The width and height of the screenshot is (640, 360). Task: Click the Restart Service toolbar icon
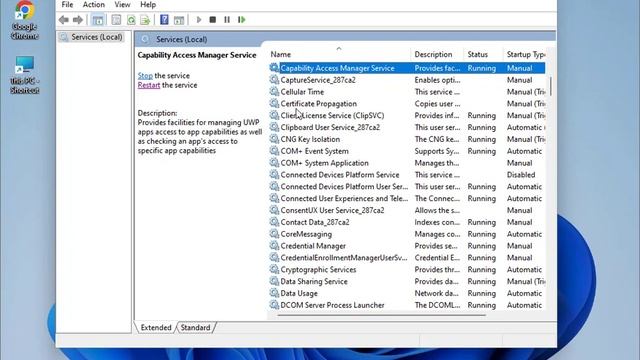tap(242, 20)
